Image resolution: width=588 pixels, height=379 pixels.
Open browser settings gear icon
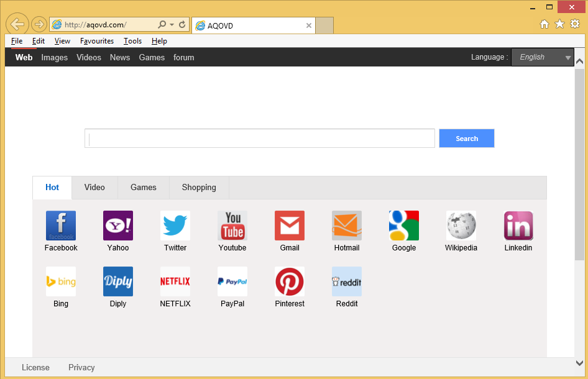[575, 24]
